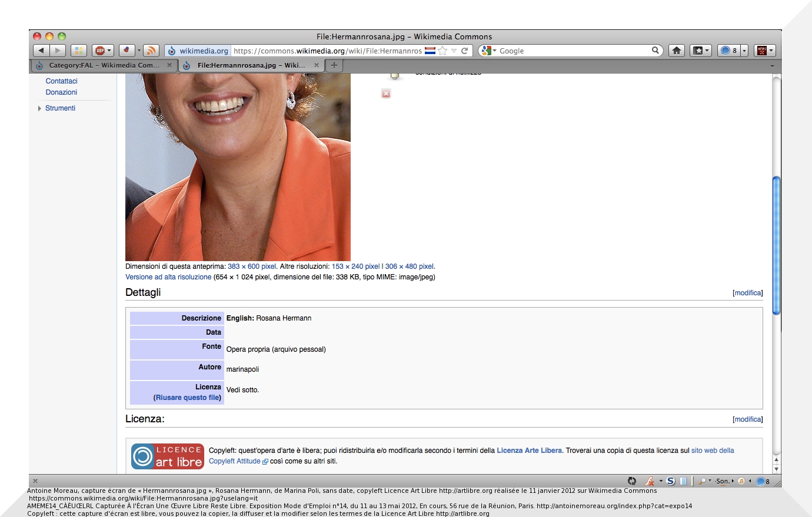Open the Google search engine dropdown

(x=488, y=51)
